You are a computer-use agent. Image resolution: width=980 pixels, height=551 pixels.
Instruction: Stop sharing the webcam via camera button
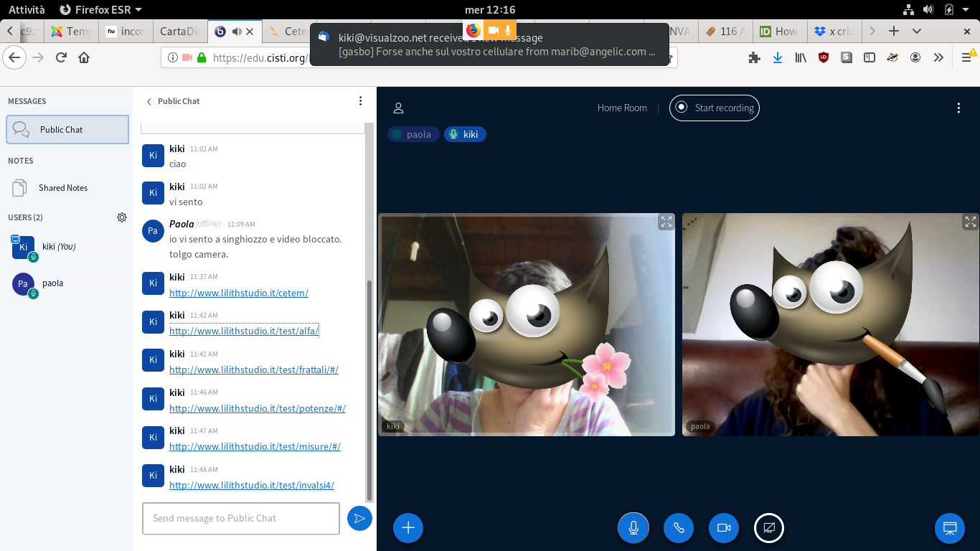click(x=724, y=528)
